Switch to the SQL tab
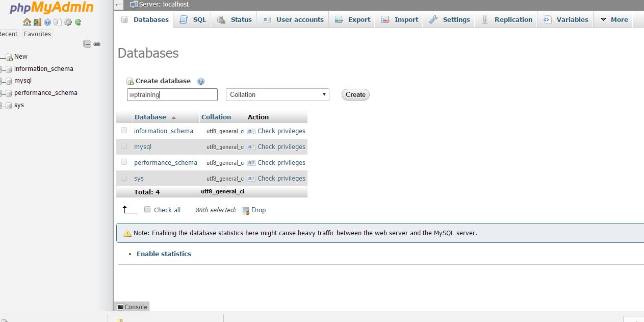 pos(193,19)
